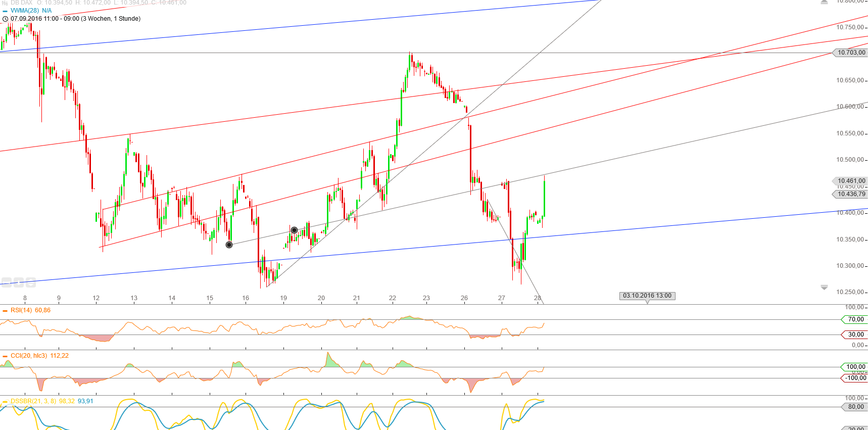
Task: Click the date axis label 19
Action: tap(283, 298)
